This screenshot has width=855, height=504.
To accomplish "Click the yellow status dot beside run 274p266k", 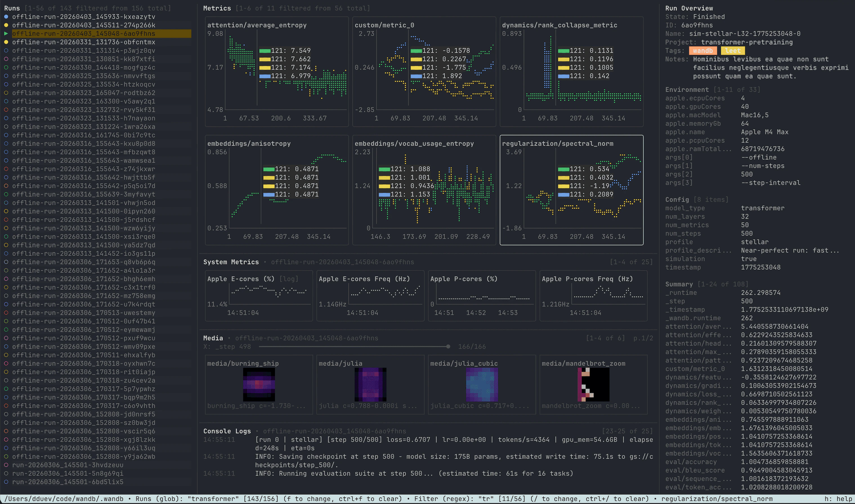I will click(6, 25).
